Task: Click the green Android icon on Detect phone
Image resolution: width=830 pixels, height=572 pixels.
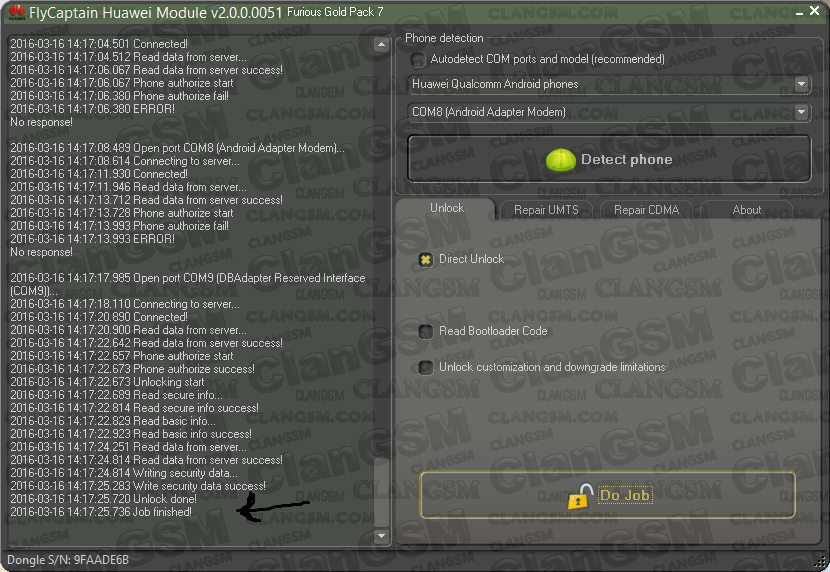Action: point(561,160)
